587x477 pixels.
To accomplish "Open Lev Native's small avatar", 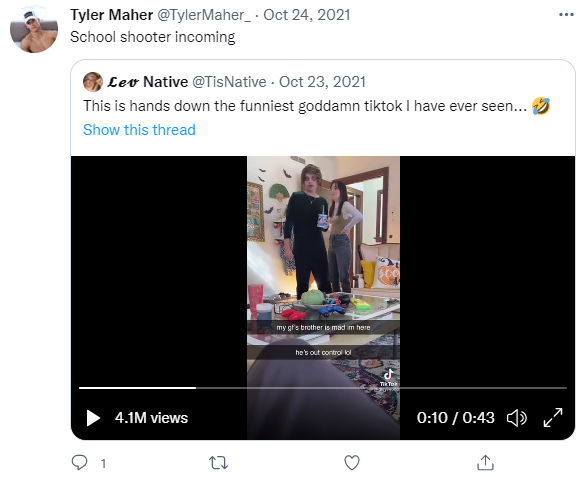I will click(93, 82).
